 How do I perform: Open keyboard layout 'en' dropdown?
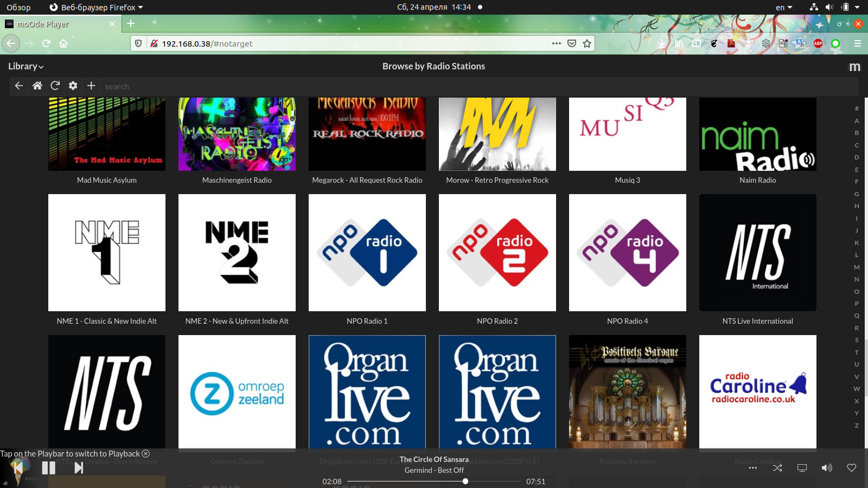click(x=784, y=7)
